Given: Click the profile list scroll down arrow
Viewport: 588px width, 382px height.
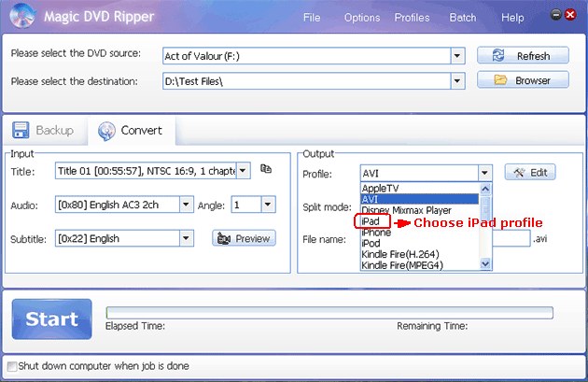Looking at the screenshot, I should coord(485,264).
